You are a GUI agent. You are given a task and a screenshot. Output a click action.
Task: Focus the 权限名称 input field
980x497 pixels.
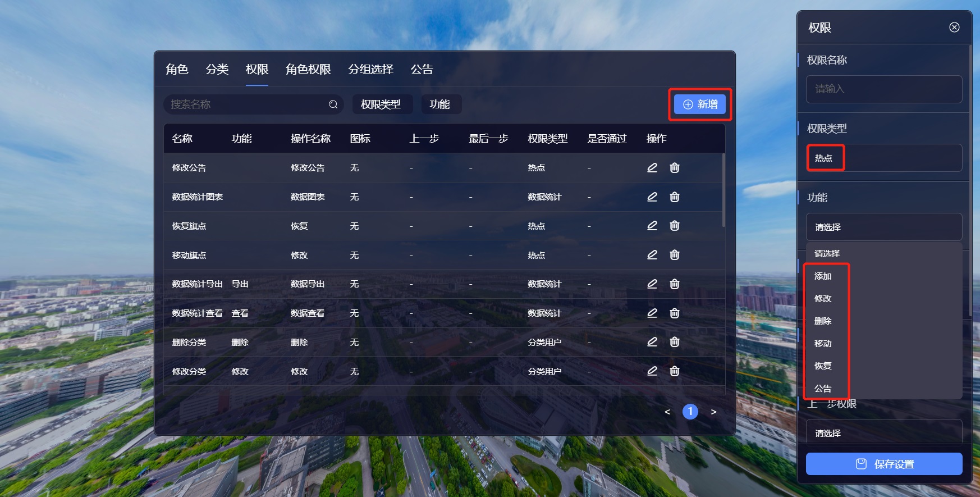[x=884, y=89]
